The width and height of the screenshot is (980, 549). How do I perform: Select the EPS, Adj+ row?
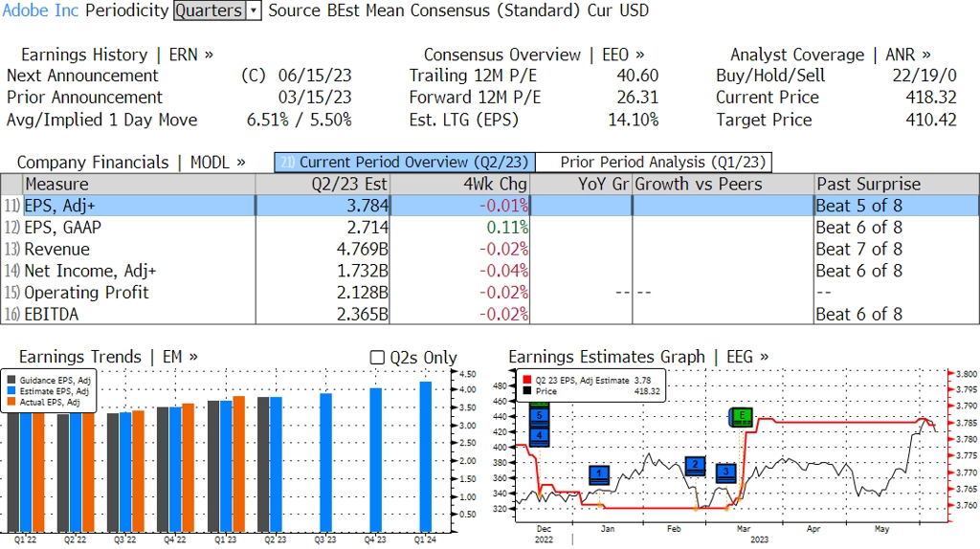click(490, 206)
